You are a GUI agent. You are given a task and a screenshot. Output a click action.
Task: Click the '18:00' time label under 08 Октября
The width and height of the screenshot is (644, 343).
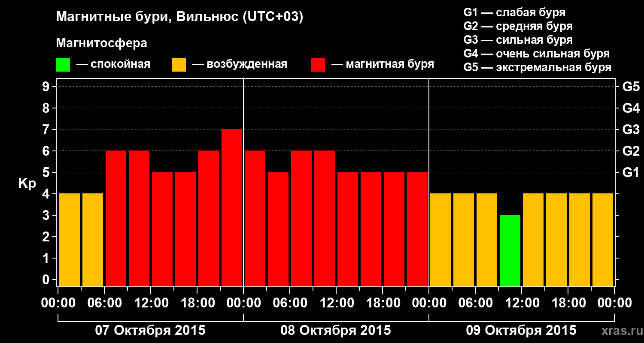383,303
